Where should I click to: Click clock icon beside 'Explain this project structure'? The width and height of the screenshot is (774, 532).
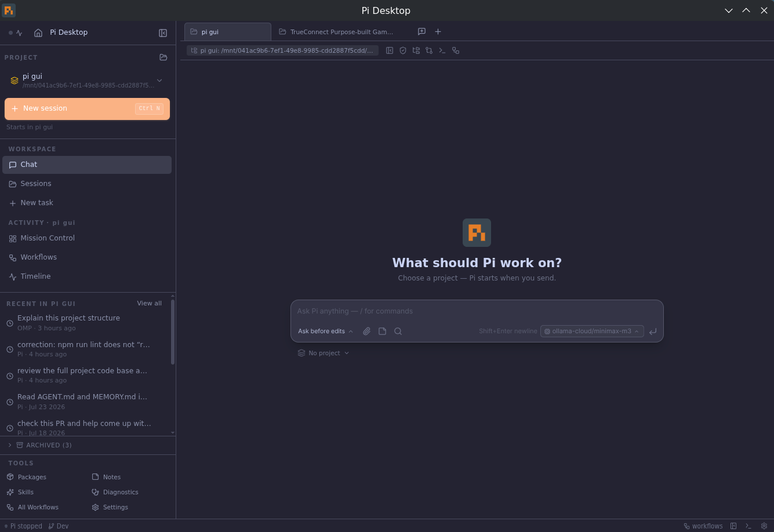click(10, 323)
